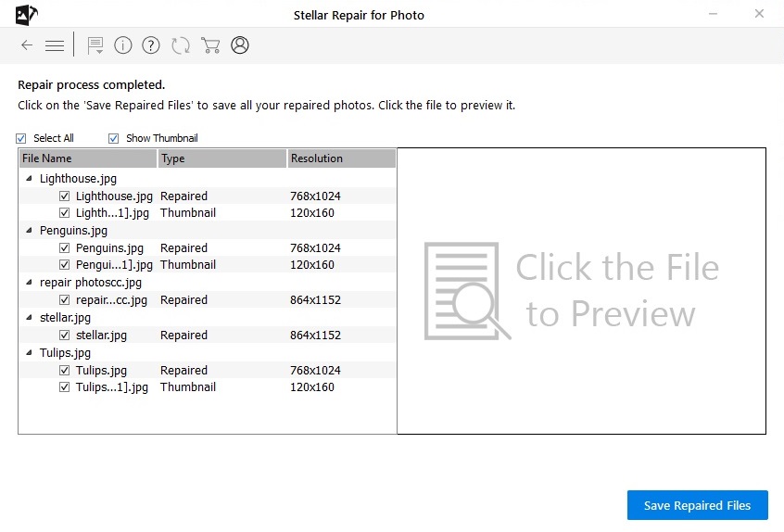Click Repaired type in Tulips.jpg row
784x532 pixels.
183,371
